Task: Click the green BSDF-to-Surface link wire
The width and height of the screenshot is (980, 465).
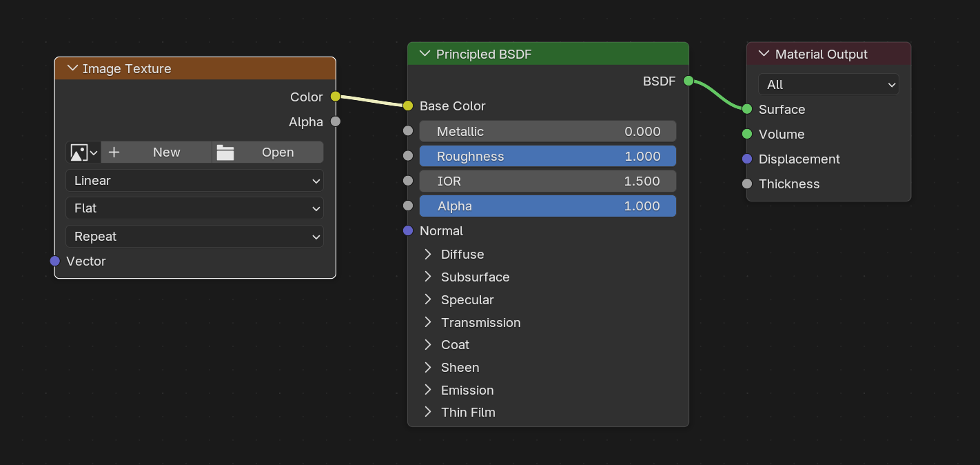Action: [718, 95]
